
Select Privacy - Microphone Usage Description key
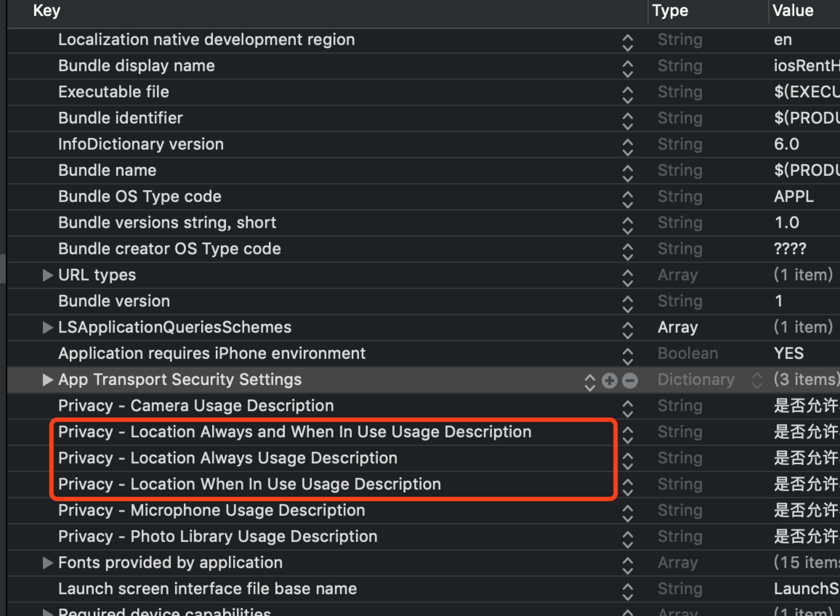[211, 510]
